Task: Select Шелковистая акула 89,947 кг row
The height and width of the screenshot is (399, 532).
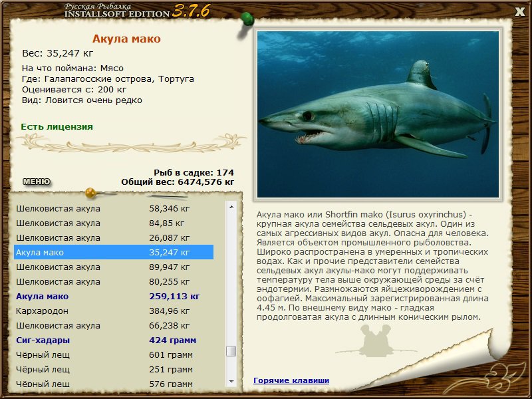Action: [x=114, y=267]
